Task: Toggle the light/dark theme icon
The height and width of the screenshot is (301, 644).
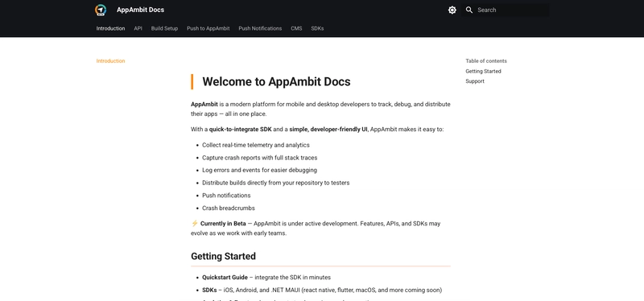Action: tap(452, 10)
